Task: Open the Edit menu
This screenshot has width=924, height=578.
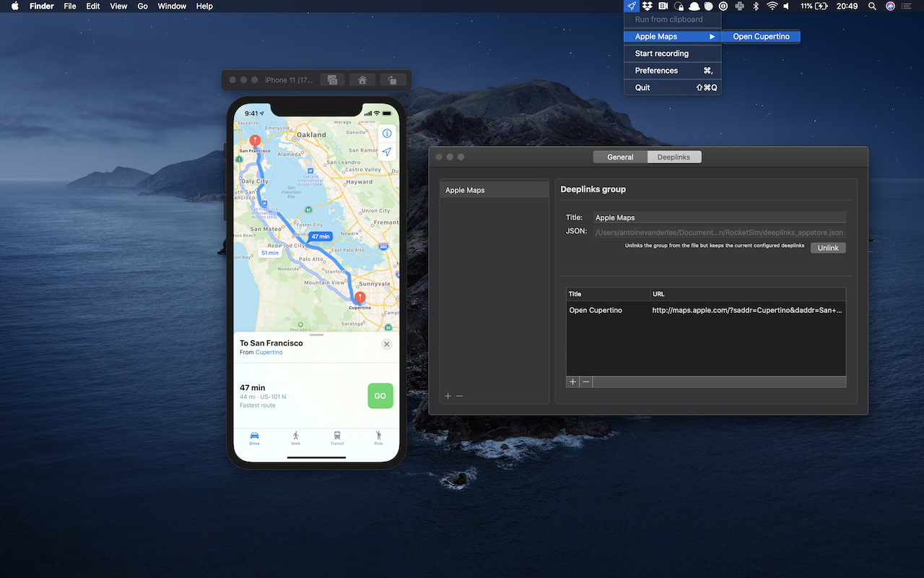Action: (x=93, y=6)
